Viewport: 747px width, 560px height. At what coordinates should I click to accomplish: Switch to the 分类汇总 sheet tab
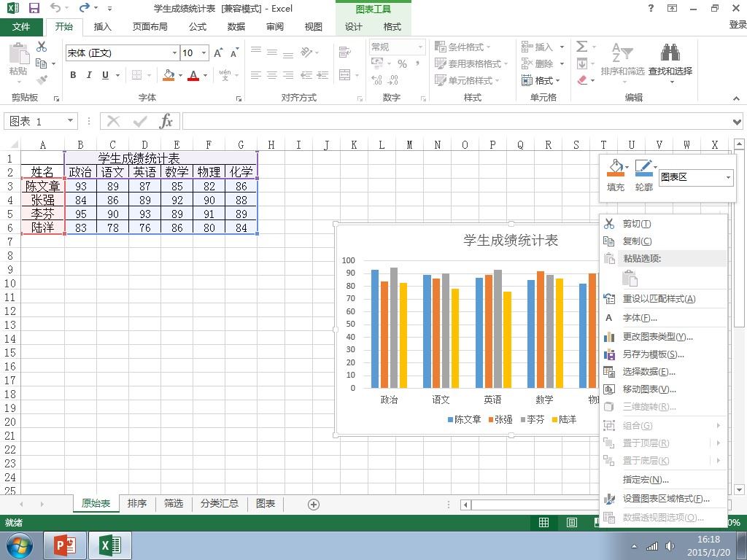pos(219,503)
